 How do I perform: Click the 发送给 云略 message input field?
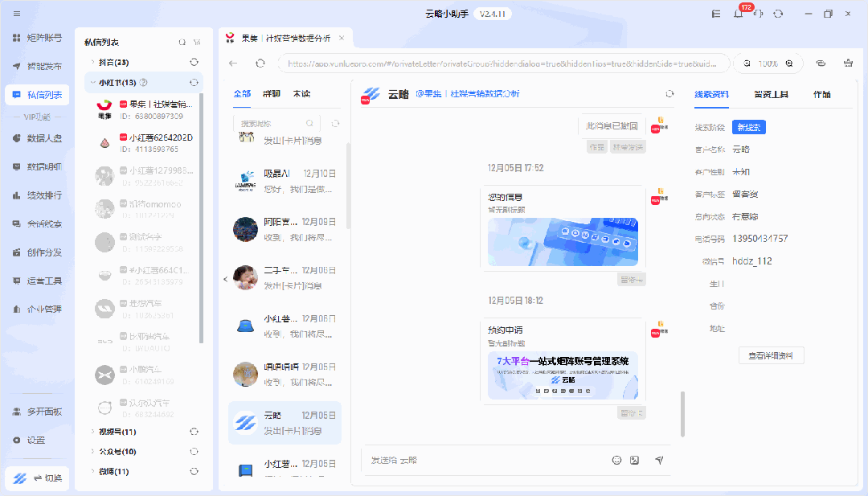482,460
